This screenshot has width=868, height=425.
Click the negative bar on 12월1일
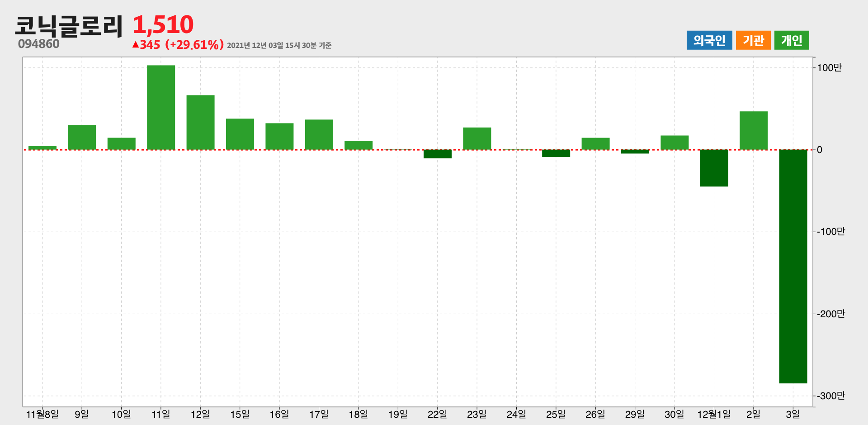pyautogui.click(x=714, y=168)
